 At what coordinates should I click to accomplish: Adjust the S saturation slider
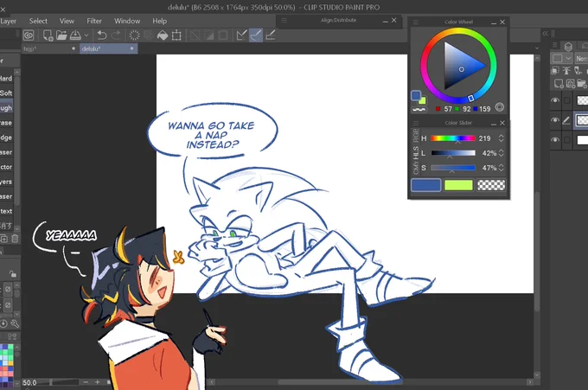pyautogui.click(x=453, y=168)
